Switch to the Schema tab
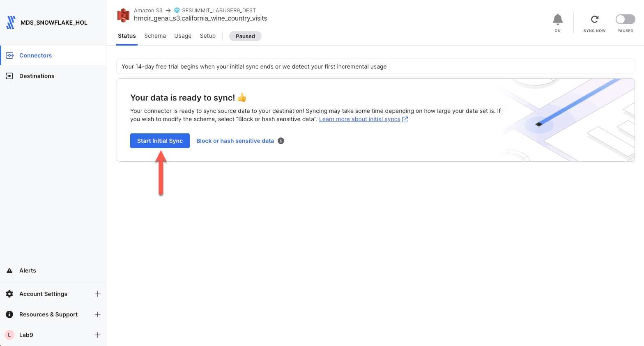 point(155,36)
